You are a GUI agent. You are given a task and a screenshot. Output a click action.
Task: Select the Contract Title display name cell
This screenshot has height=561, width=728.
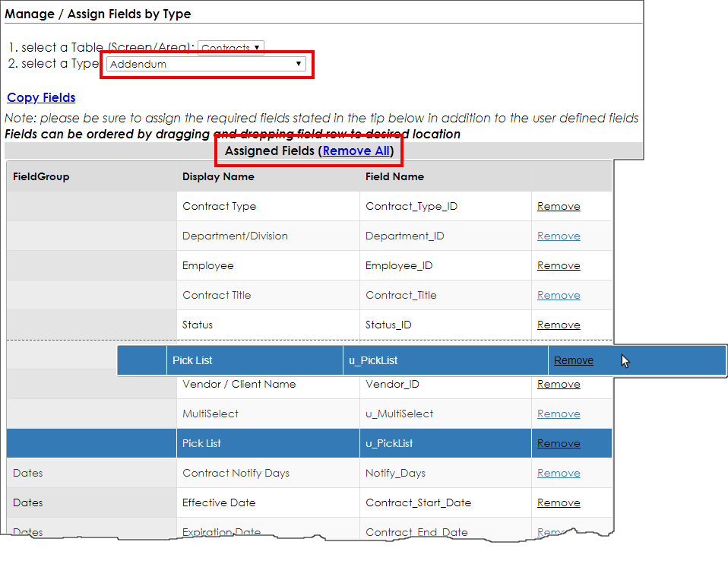pyautogui.click(x=268, y=296)
